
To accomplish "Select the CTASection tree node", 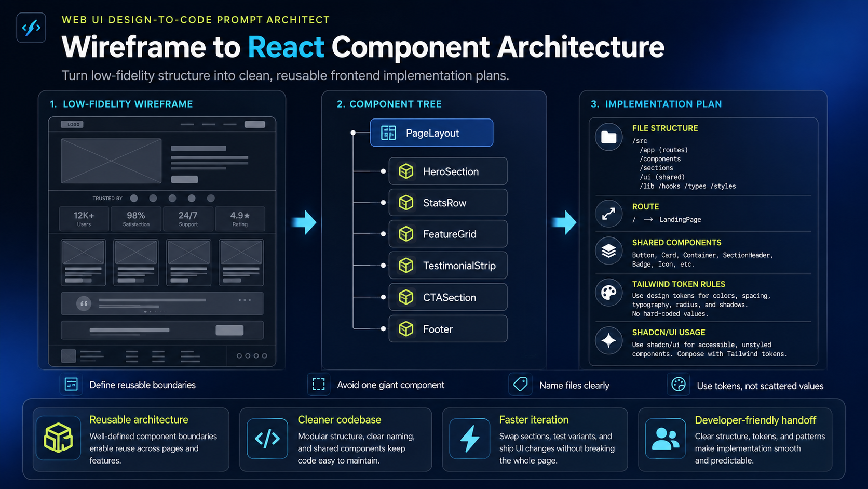I will click(x=448, y=297).
